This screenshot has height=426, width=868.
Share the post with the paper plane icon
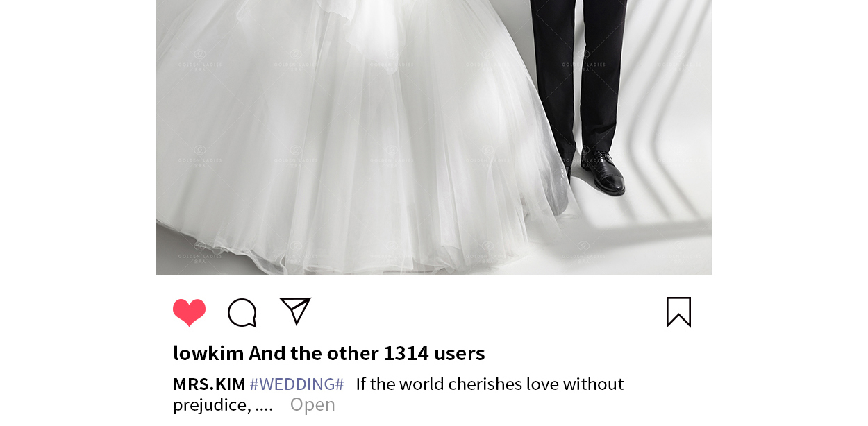295,311
